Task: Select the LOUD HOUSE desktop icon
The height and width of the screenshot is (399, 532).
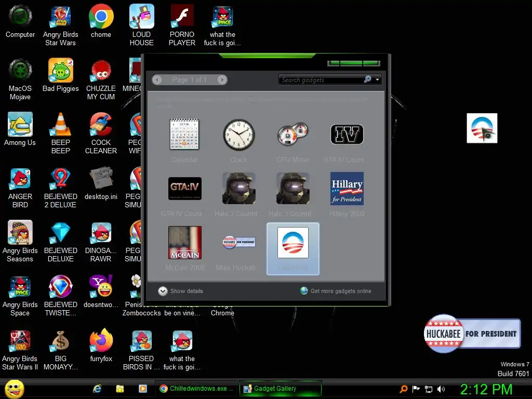Action: click(x=141, y=25)
